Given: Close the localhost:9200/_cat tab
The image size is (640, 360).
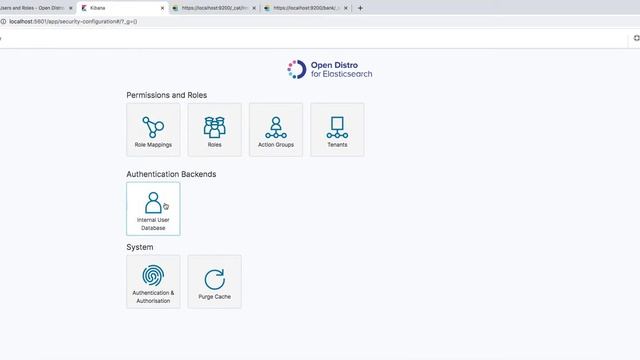Looking at the screenshot, I should (x=254, y=8).
